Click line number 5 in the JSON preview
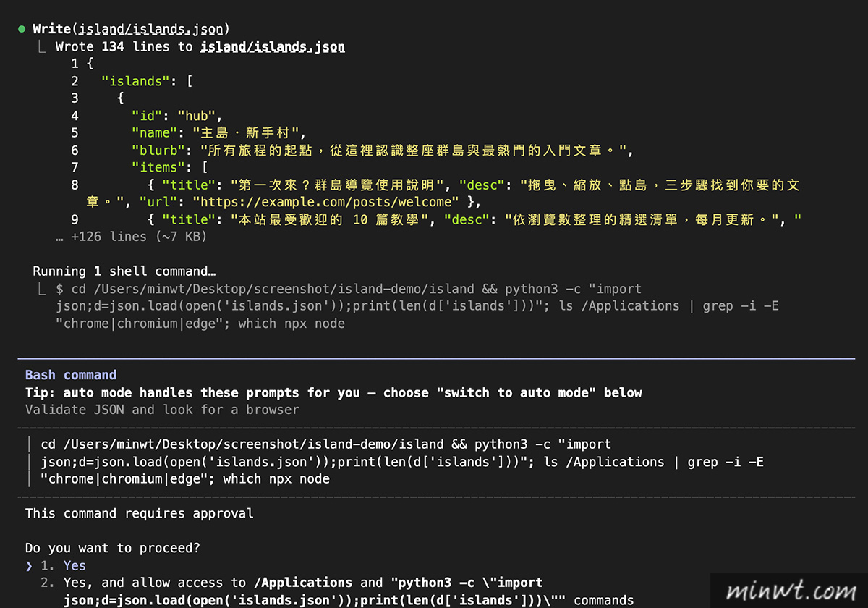 [75, 133]
